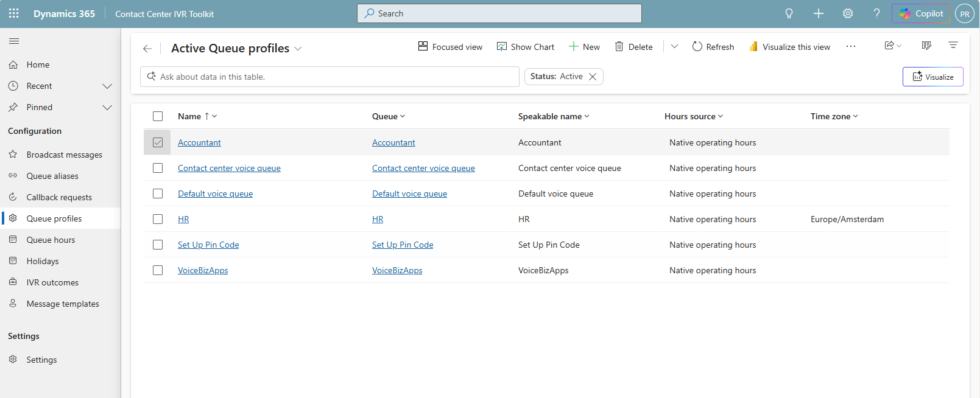The image size is (980, 398).
Task: Delete the selected queue profile
Action: tap(633, 47)
